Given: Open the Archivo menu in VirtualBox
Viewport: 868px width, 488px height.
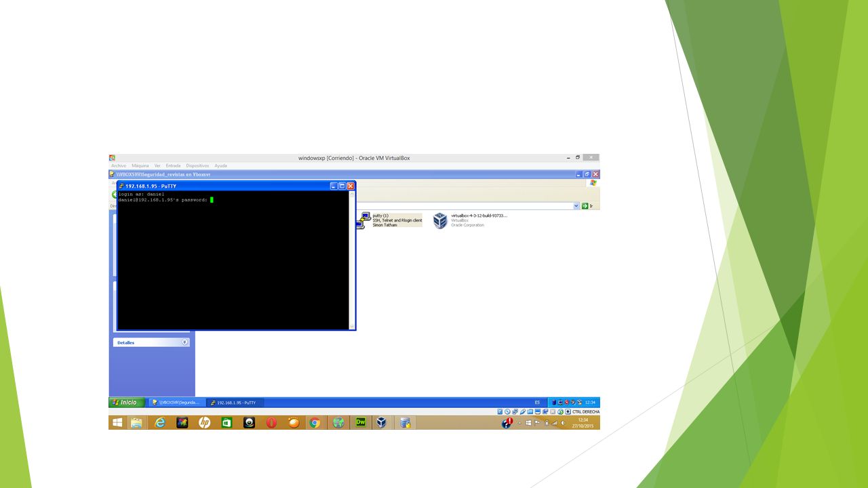Looking at the screenshot, I should coord(119,165).
